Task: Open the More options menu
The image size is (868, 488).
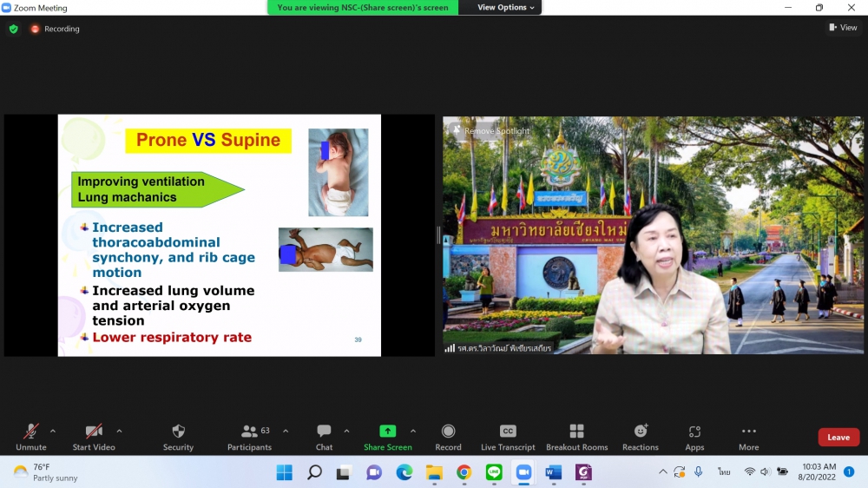Action: coord(748,437)
